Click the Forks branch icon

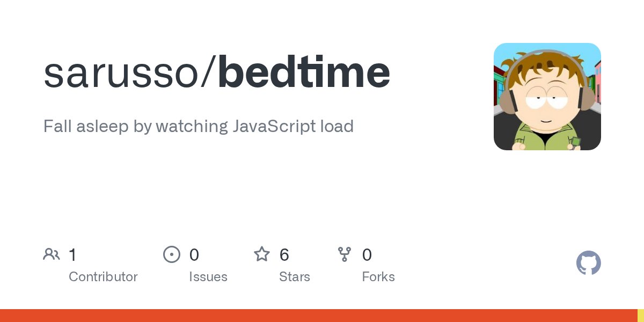344,254
